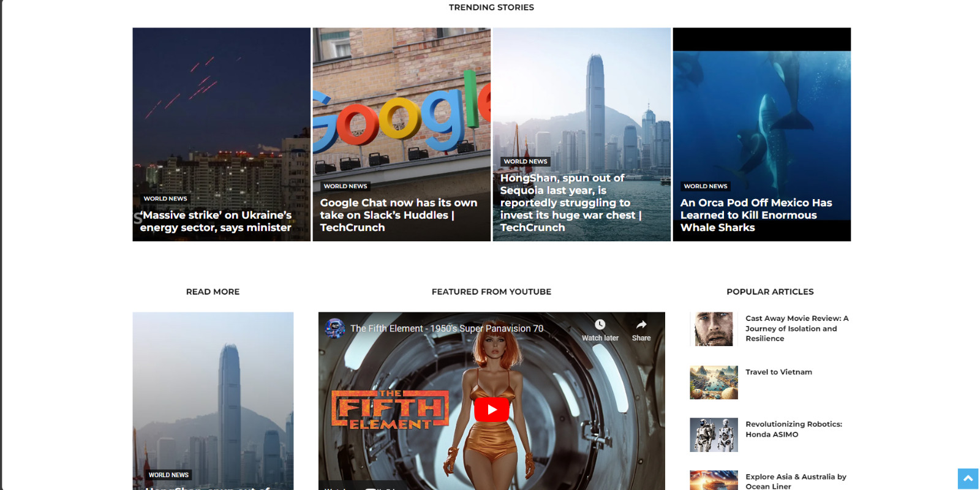Open HongShan spun out of Sequoia headline
Screen dimensions: 980x490
tap(571, 203)
